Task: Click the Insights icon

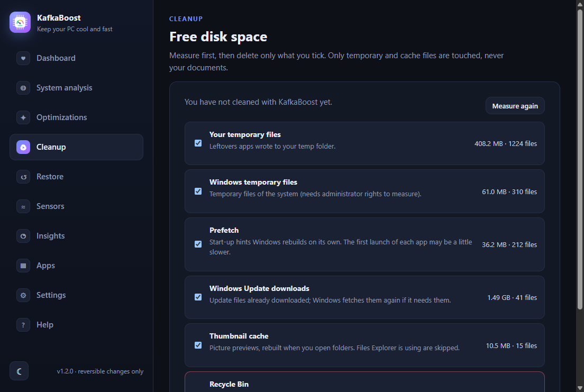Action: (x=23, y=236)
